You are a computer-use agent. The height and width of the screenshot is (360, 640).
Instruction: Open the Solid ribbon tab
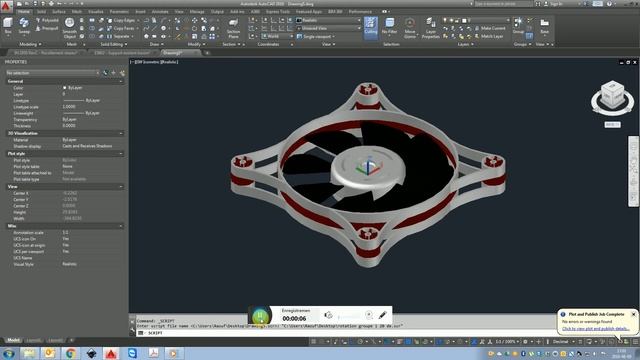click(x=41, y=11)
